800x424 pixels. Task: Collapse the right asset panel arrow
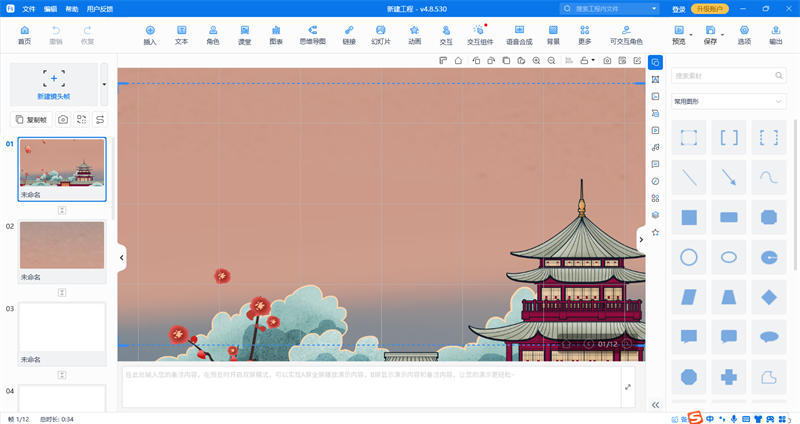(x=642, y=240)
